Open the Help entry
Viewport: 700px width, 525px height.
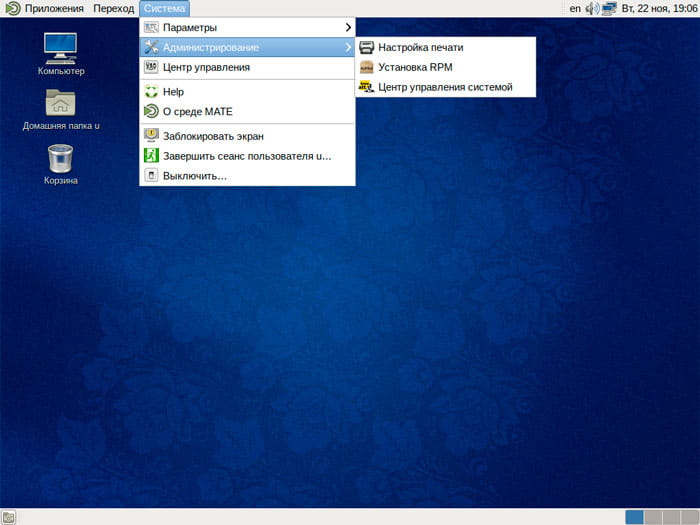tap(247, 92)
